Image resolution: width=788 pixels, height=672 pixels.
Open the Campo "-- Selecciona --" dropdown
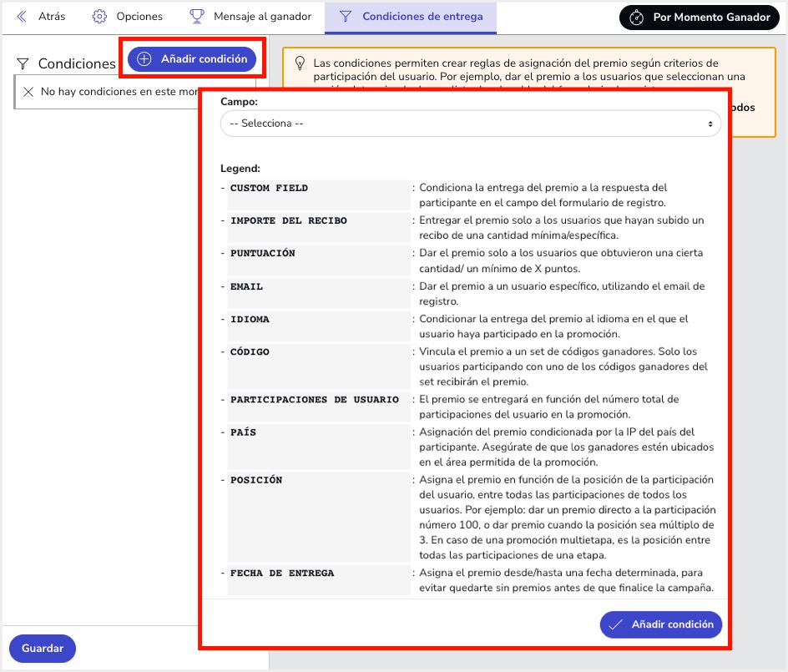470,124
